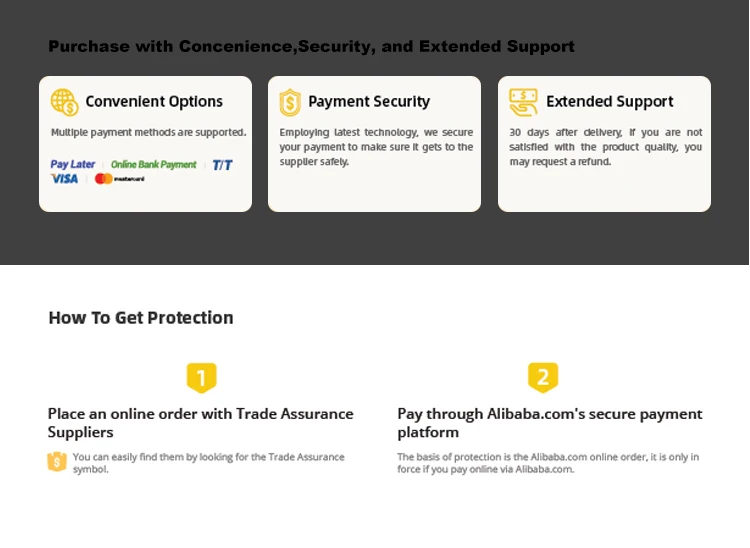Click the Payment Security shield icon
This screenshot has height=548, width=750.
tap(290, 102)
